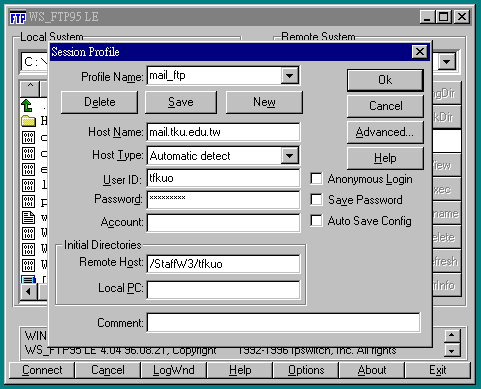The image size is (481, 389).
Task: Toggle the Save Password checkbox
Action: click(x=316, y=200)
